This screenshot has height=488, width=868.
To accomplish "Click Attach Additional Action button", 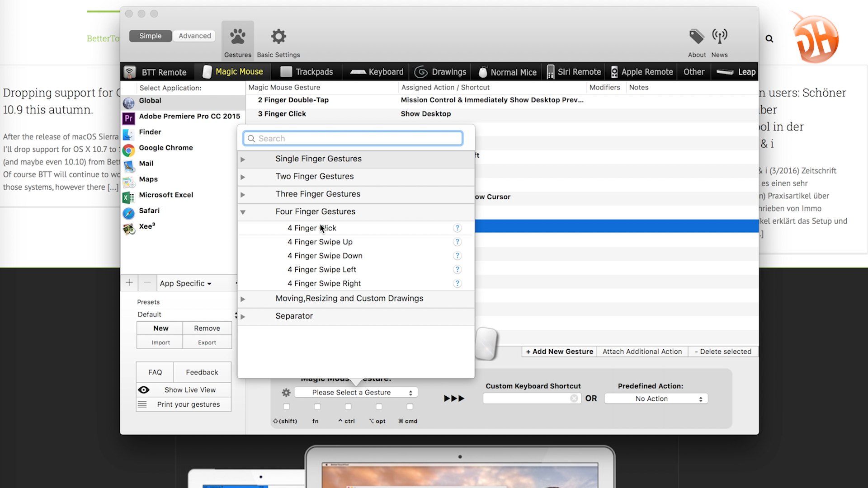I will tap(642, 352).
